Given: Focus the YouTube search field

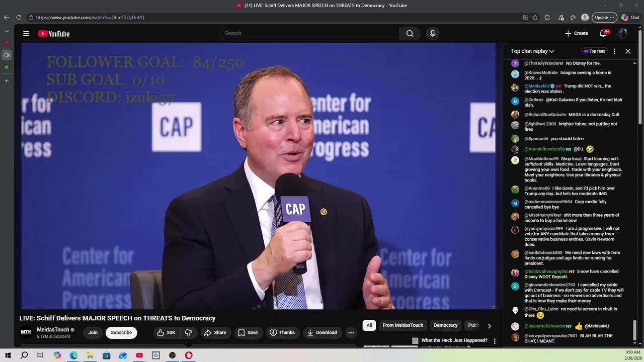Looking at the screenshot, I should [x=309, y=33].
